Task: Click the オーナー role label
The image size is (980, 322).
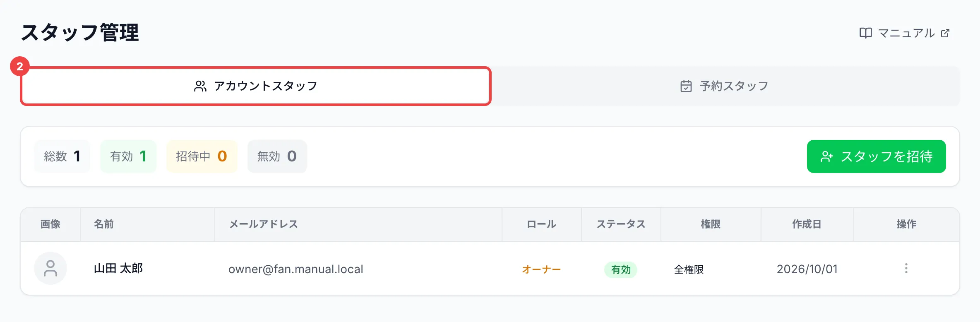Action: (541, 269)
